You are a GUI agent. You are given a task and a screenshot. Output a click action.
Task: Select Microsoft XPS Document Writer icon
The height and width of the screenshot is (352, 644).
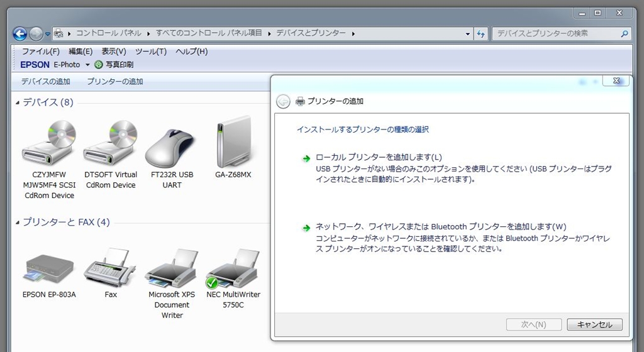pos(172,268)
